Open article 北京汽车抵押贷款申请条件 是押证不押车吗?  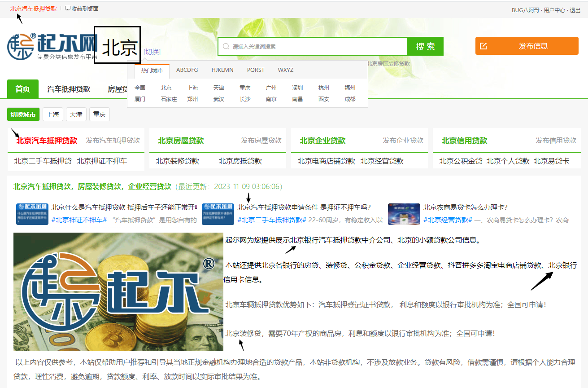point(304,207)
